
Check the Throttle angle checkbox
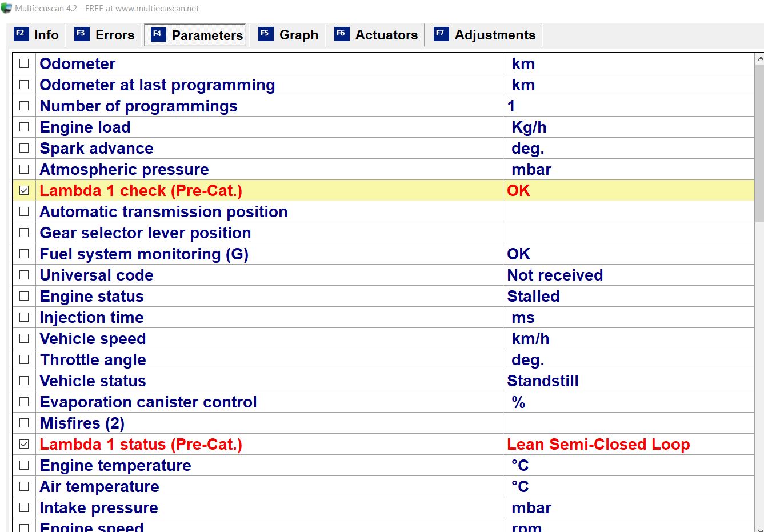[x=24, y=359]
